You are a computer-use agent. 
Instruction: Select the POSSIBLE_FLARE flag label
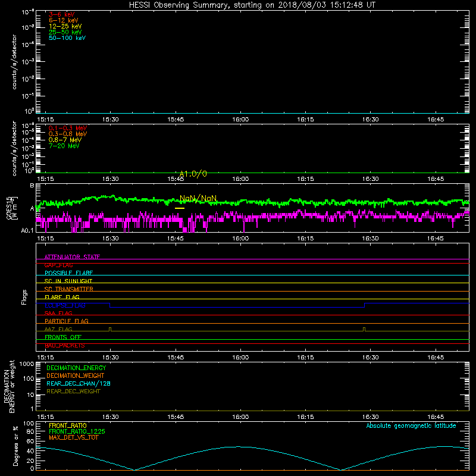click(x=68, y=273)
